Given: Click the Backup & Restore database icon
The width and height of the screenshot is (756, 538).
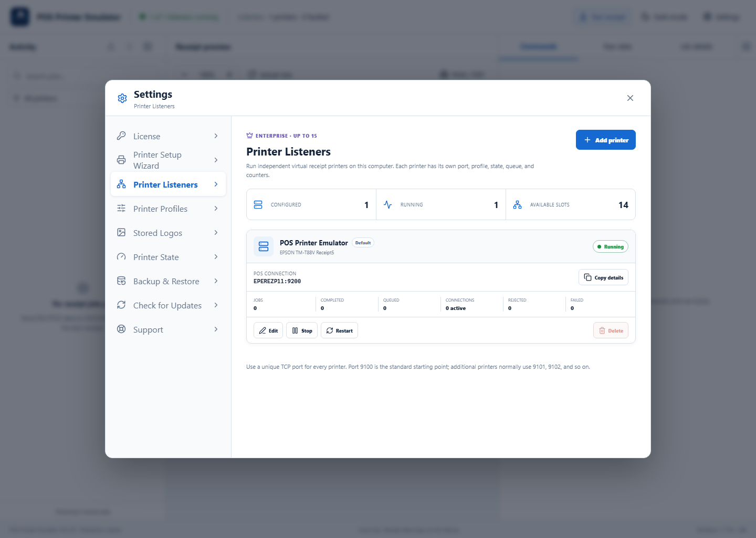Looking at the screenshot, I should coord(121,281).
